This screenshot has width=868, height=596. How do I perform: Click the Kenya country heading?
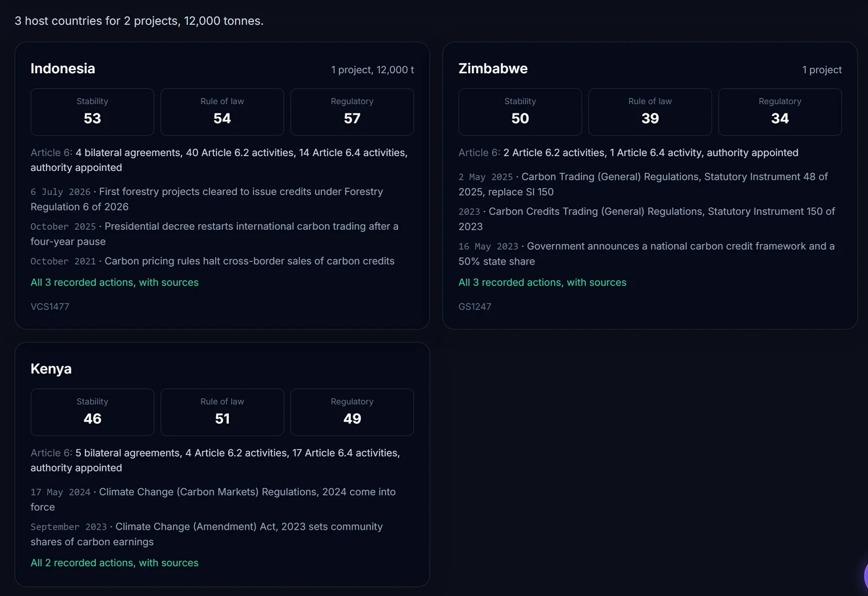(51, 369)
